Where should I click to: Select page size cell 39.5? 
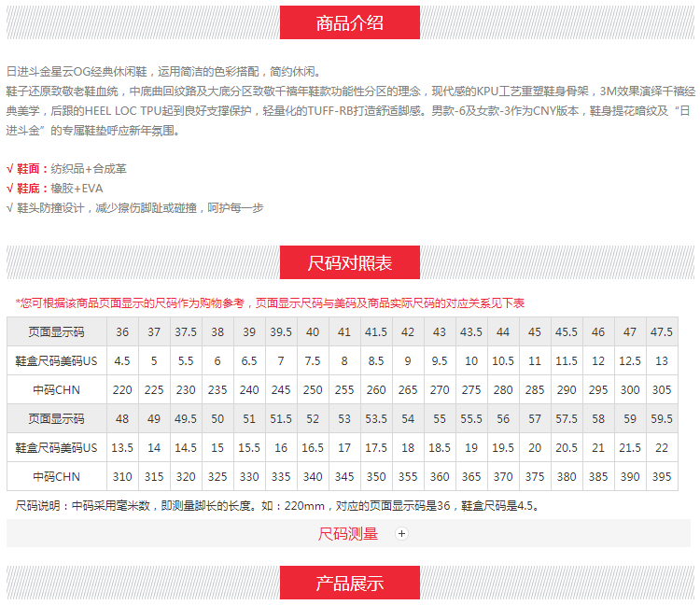tap(281, 331)
